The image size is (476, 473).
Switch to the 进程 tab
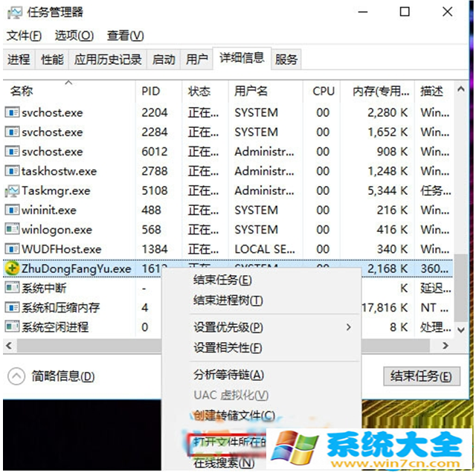click(19, 59)
